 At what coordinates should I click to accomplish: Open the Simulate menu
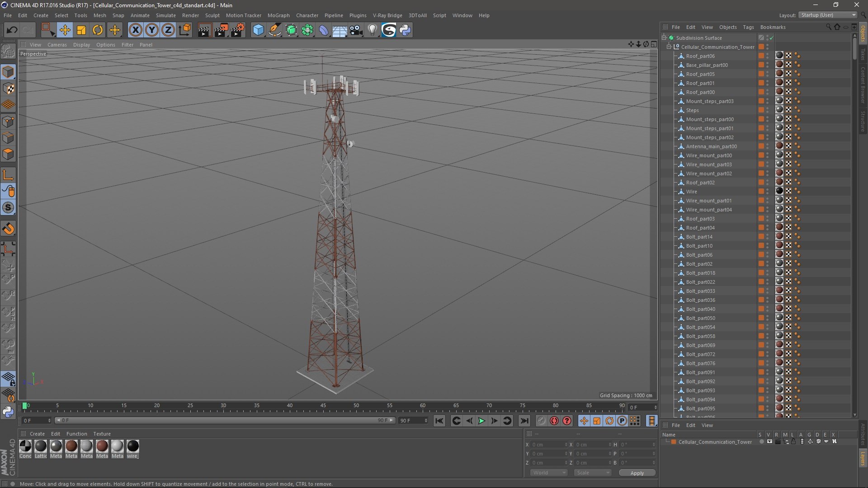(166, 15)
